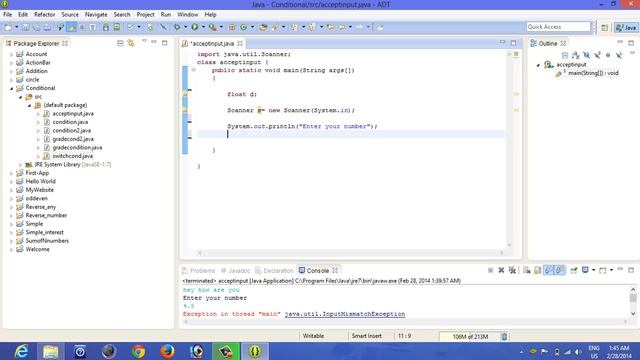Click the greyed Terminate square in Console
Image resolution: width=640 pixels, height=360 pixels.
(491, 270)
